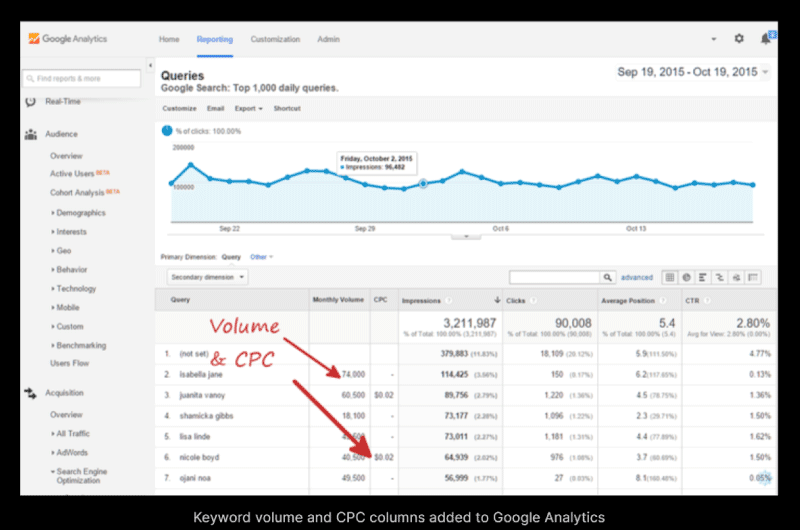Click the Impressions sort arrow
Image resolution: width=800 pixels, height=530 pixels.
point(497,300)
